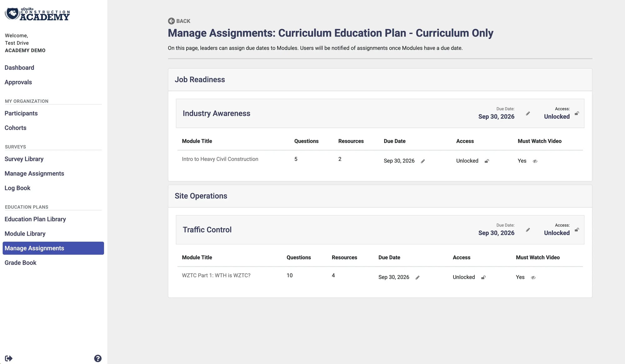Click the Traffic Control course heading
The width and height of the screenshot is (625, 364).
click(x=207, y=230)
